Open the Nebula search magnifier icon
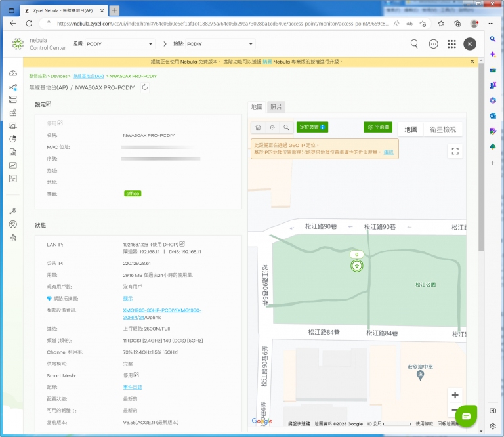The height and width of the screenshot is (437, 504). (414, 44)
